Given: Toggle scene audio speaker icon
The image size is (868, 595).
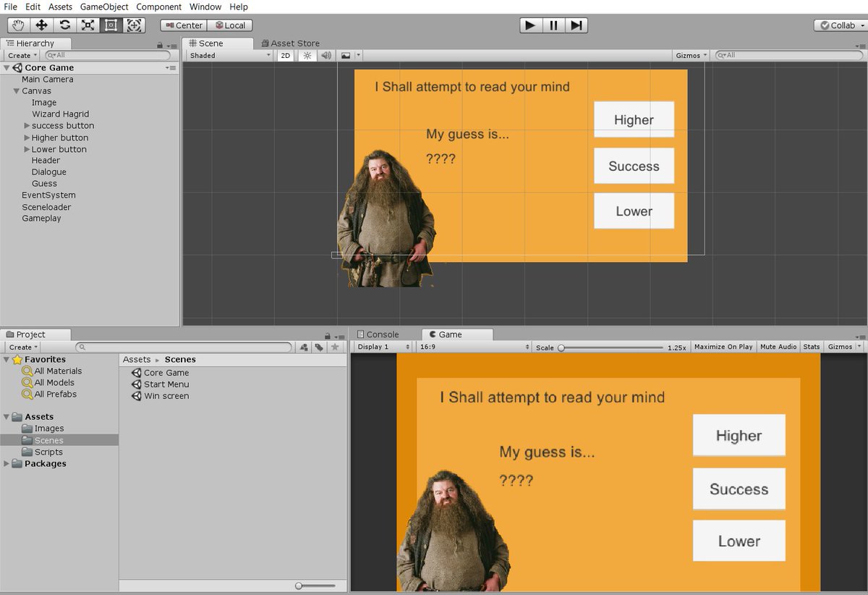Looking at the screenshot, I should click(x=325, y=55).
